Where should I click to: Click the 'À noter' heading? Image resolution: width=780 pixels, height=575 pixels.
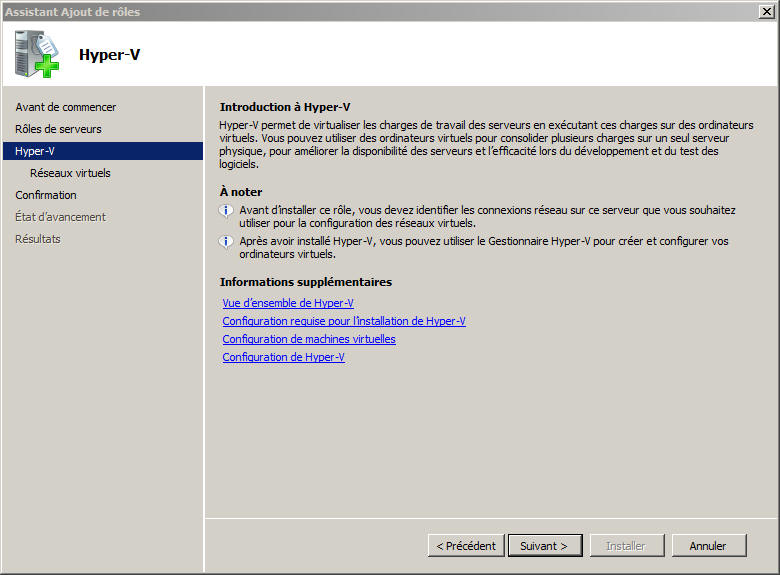click(x=241, y=192)
